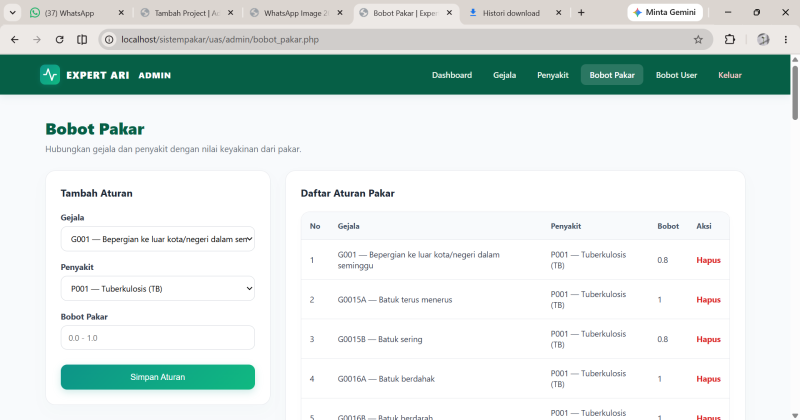This screenshot has height=420, width=800.
Task: Click the Simpan Aturan button
Action: (158, 377)
